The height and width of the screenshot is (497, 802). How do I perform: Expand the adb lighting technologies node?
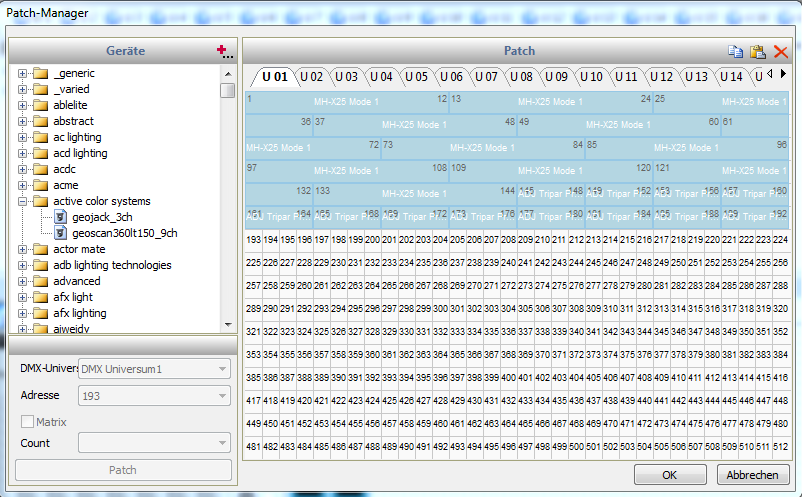[x=22, y=265]
